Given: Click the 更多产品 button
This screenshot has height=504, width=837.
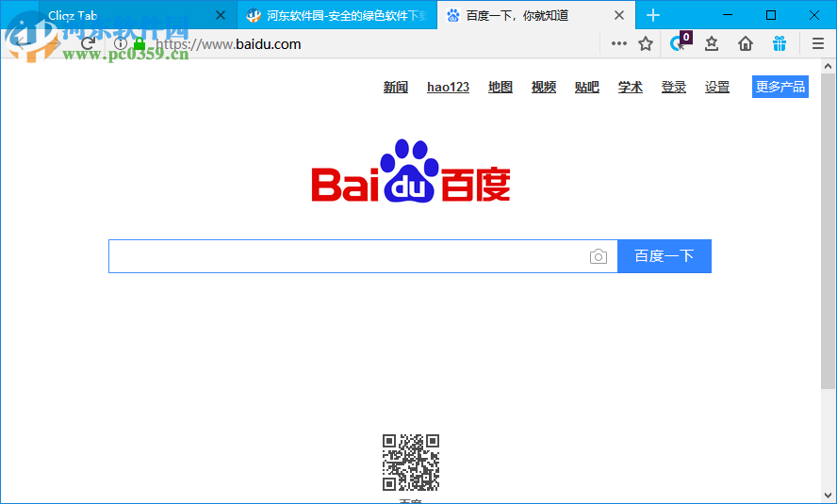Looking at the screenshot, I should pos(780,87).
